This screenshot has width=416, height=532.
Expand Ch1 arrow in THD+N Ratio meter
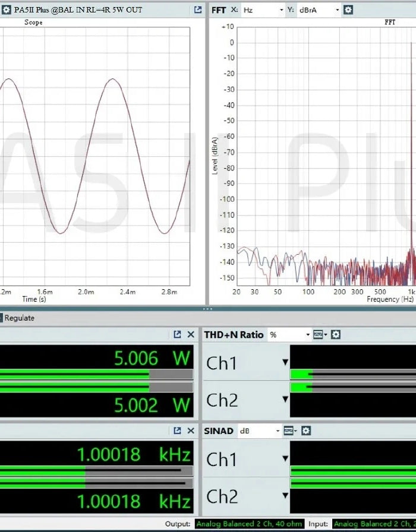coord(285,363)
